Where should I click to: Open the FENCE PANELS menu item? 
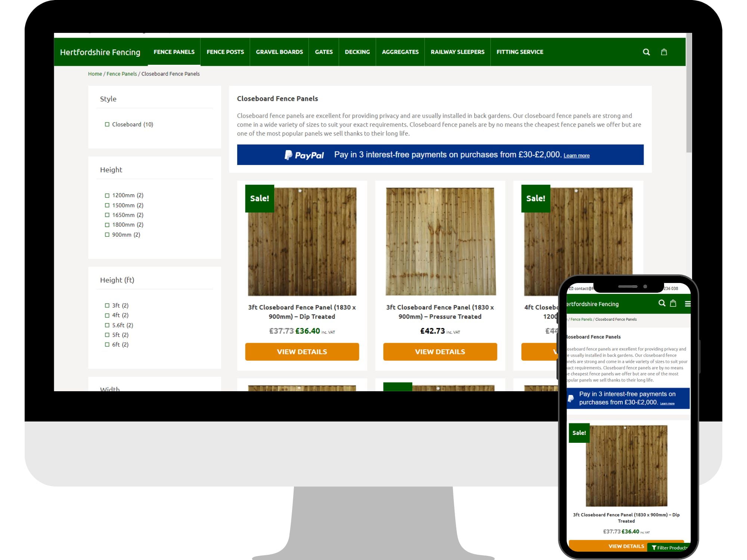(x=174, y=52)
